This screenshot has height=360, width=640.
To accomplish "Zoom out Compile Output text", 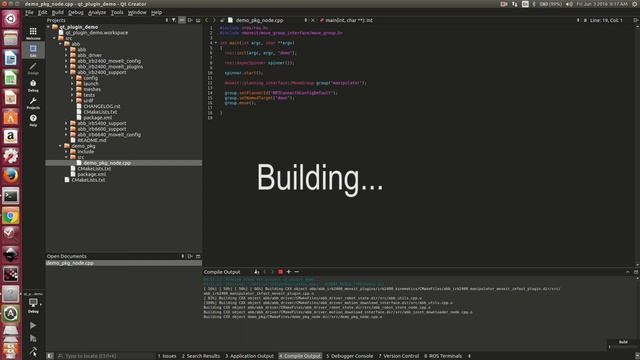I will click(x=297, y=272).
